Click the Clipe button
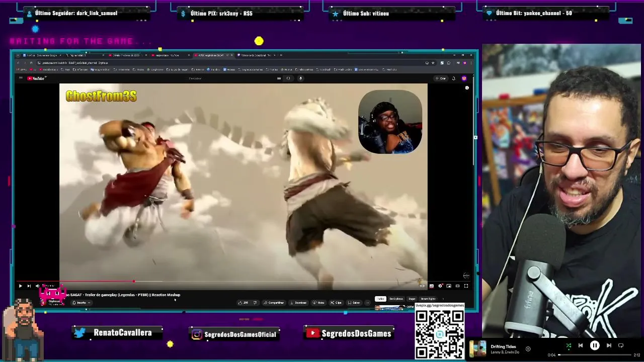Screen dimensions: 644x362 336,303
